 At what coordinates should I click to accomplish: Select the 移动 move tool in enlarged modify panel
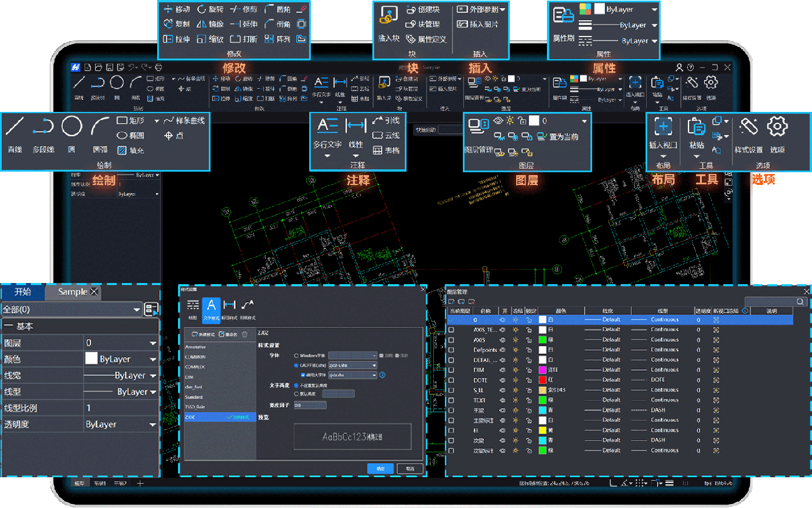[177, 9]
